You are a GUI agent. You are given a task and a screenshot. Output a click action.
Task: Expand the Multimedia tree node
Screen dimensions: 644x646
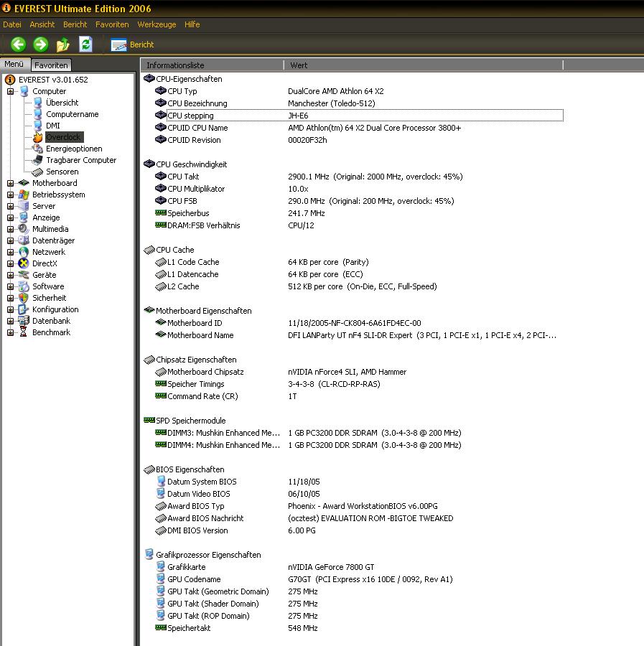(x=10, y=229)
